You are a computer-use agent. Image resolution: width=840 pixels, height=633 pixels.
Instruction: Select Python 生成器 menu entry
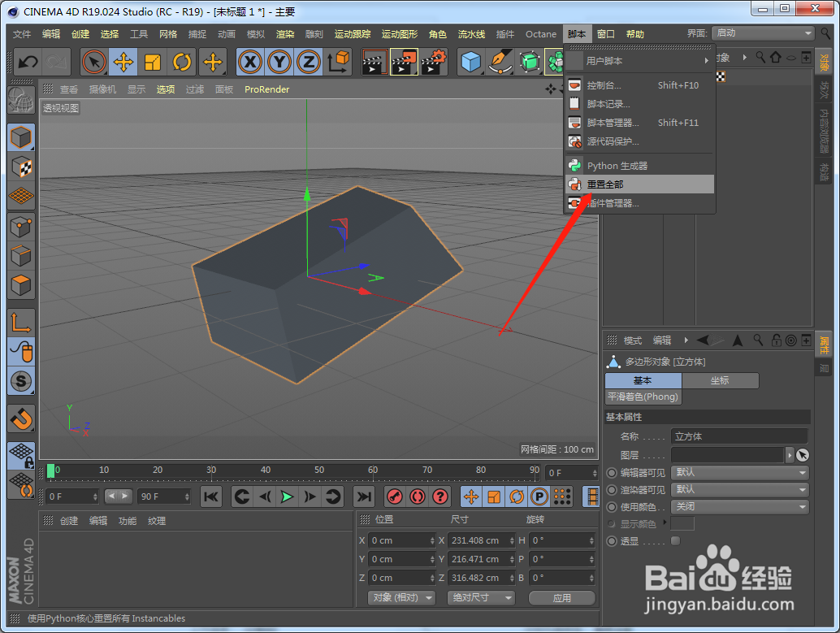pos(639,166)
